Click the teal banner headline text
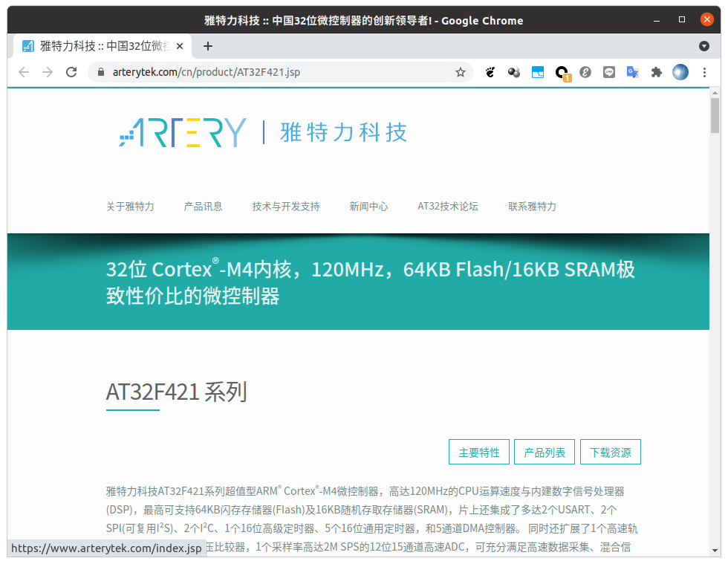 pos(370,282)
